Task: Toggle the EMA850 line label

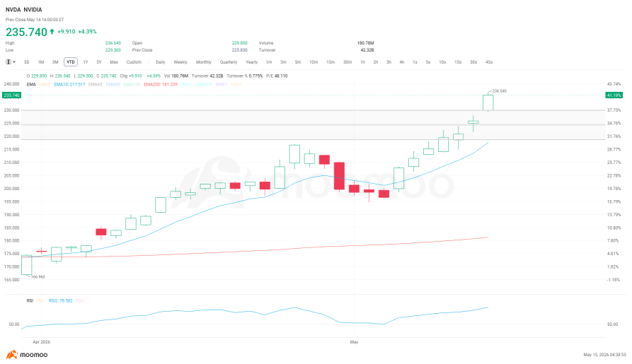Action: 205,85
